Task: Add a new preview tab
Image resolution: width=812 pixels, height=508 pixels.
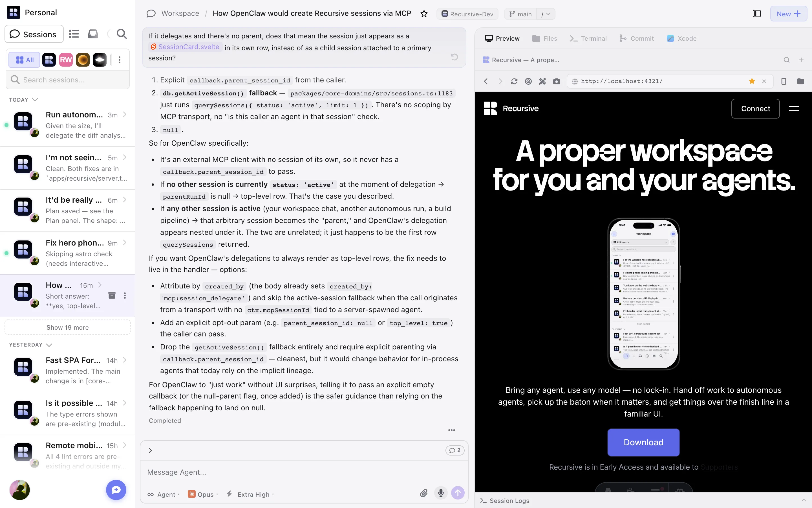Action: 801,60
